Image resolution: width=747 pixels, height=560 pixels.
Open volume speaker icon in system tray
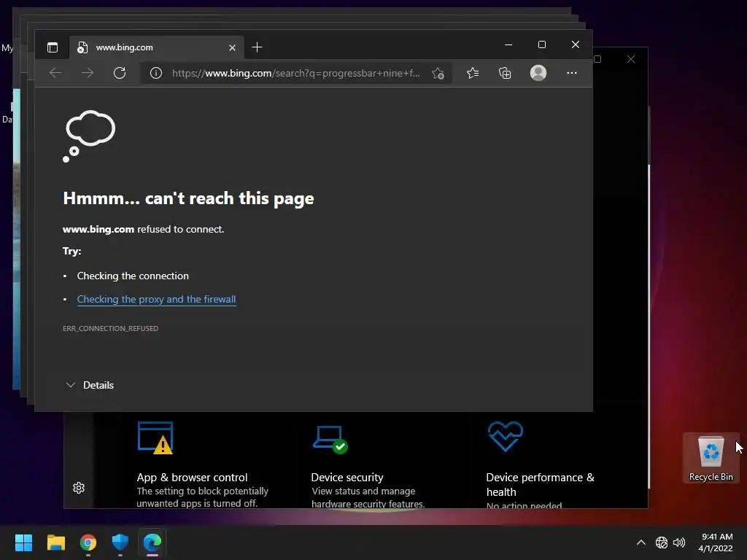679,542
